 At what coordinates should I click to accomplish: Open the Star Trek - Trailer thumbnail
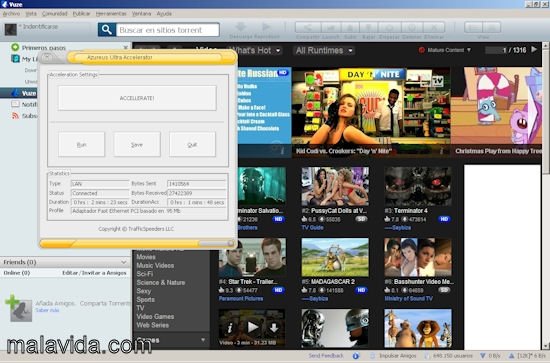[252, 258]
